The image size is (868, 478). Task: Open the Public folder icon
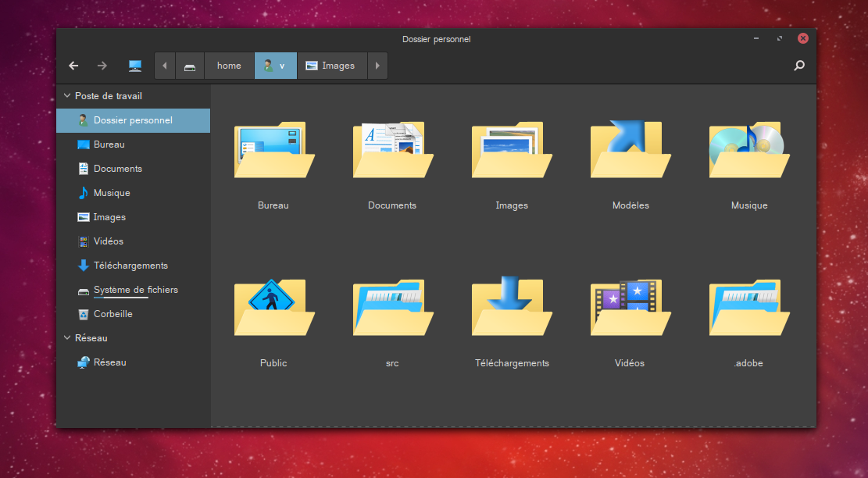274,306
